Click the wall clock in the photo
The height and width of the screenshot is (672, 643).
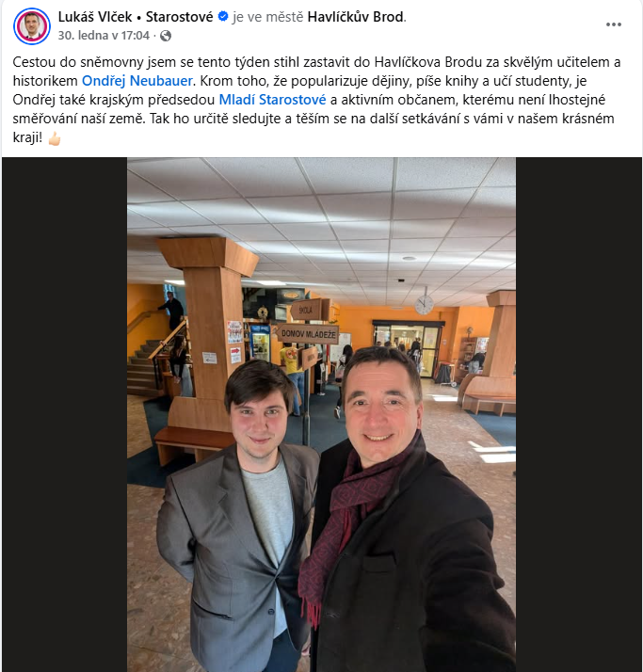(424, 305)
